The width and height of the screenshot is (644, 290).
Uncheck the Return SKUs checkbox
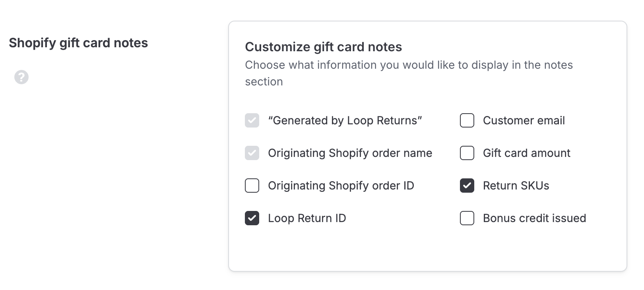click(467, 186)
